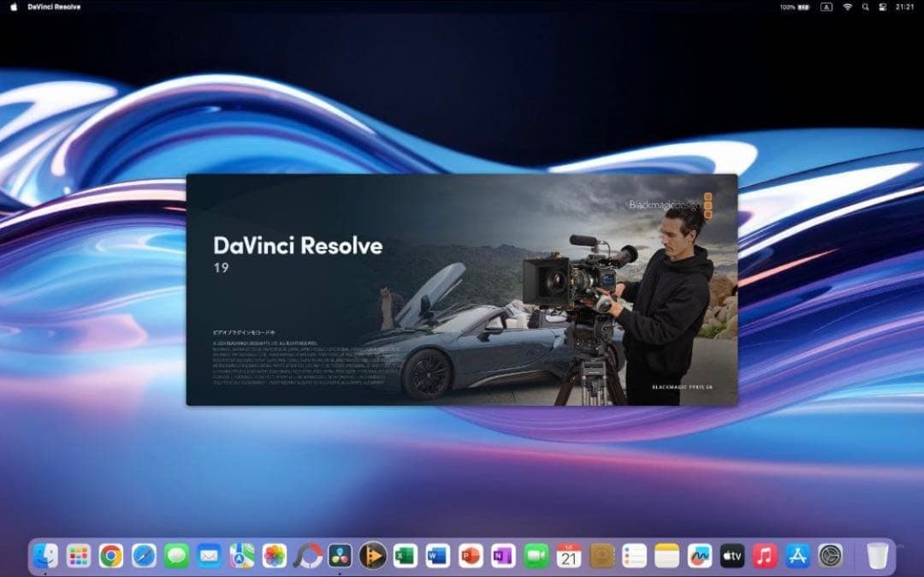
Task: Launch Microsoft Word from the dock
Action: pyautogui.click(x=438, y=556)
